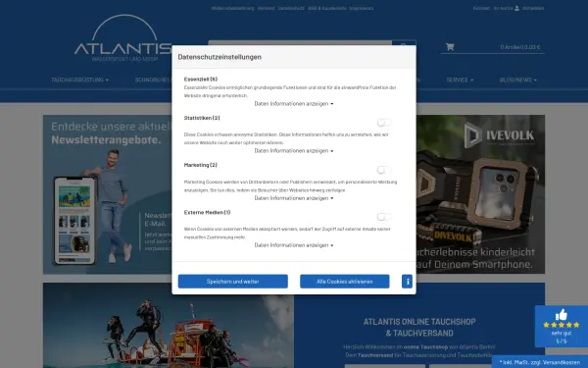The image size is (588, 368).
Task: Click the 'sehr gut 5 / 5' rating text
Action: [x=562, y=338]
